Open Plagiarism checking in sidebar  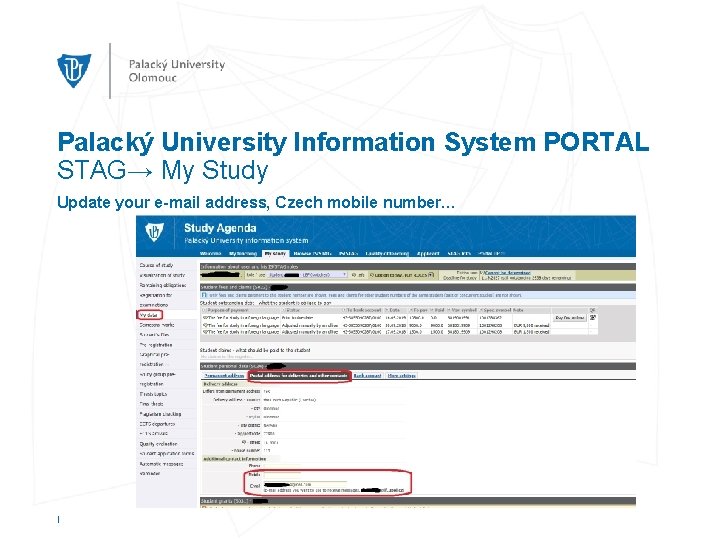(x=161, y=414)
